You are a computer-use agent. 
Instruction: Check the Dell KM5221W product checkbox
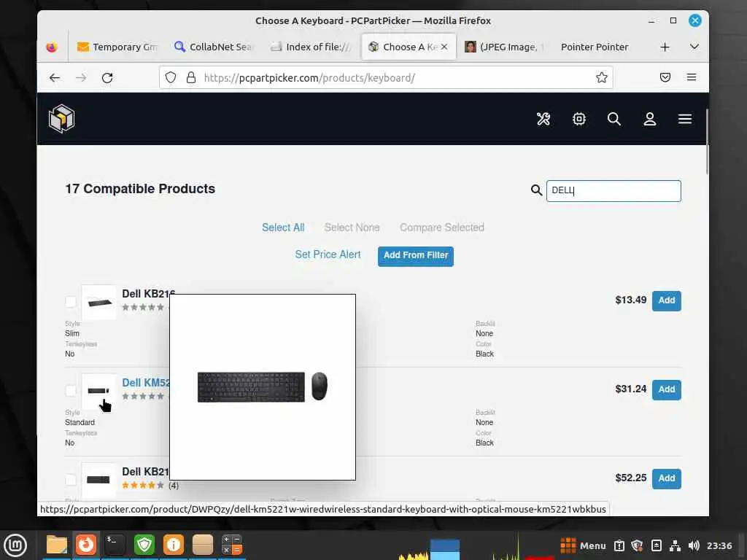[71, 391]
